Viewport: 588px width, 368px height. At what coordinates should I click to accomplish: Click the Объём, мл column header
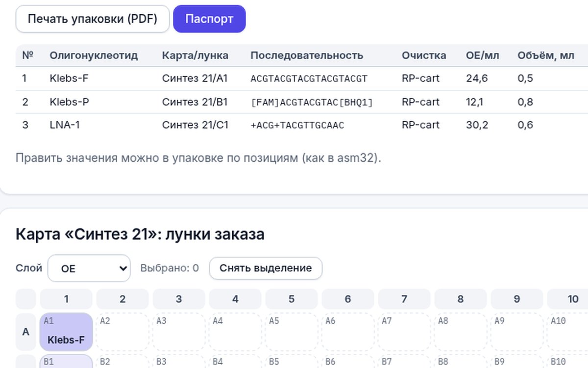tap(546, 55)
